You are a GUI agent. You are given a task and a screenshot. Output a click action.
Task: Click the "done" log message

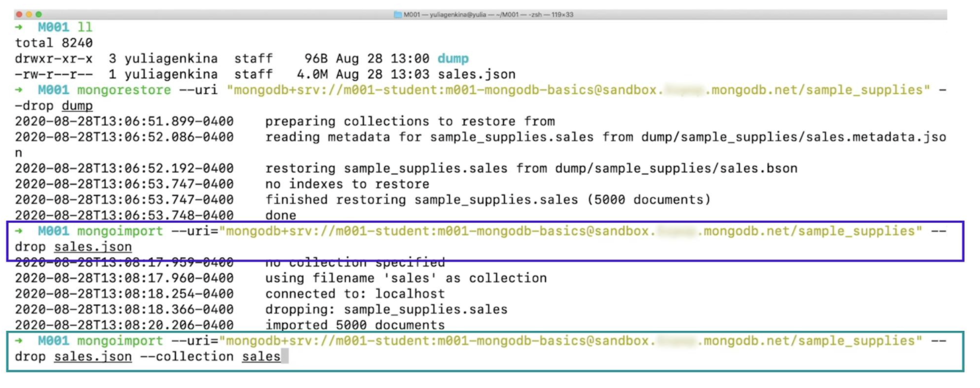coord(281,215)
